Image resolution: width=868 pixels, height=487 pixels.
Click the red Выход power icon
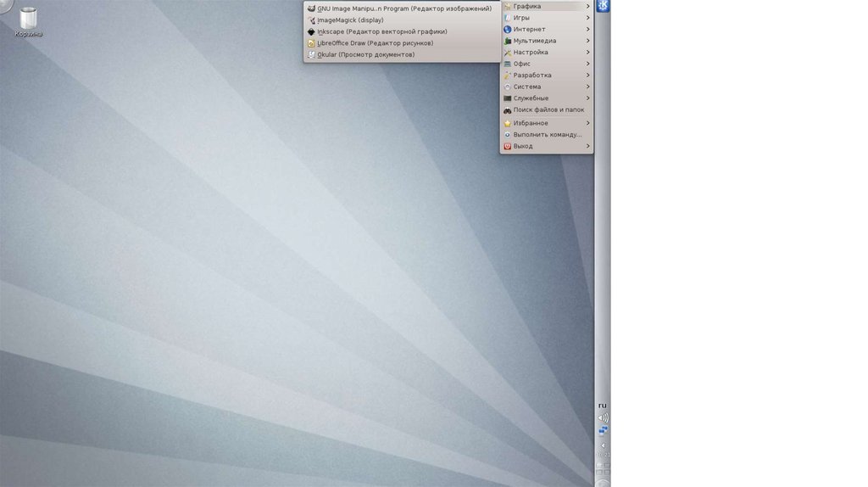pyautogui.click(x=507, y=146)
